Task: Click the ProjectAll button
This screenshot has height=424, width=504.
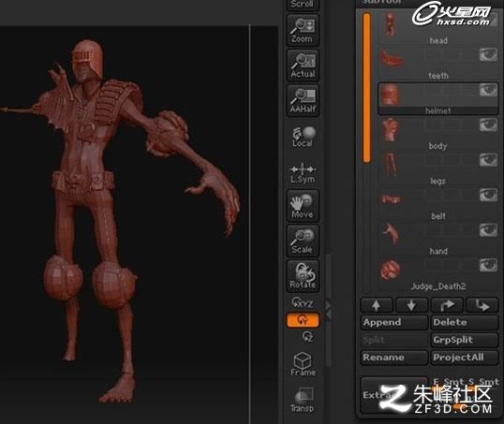Action: tap(465, 358)
